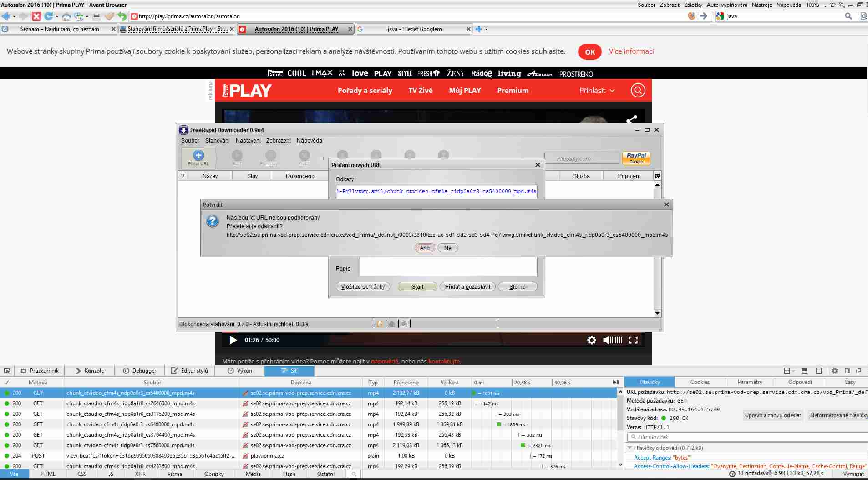Open video player settings gear

click(x=591, y=340)
